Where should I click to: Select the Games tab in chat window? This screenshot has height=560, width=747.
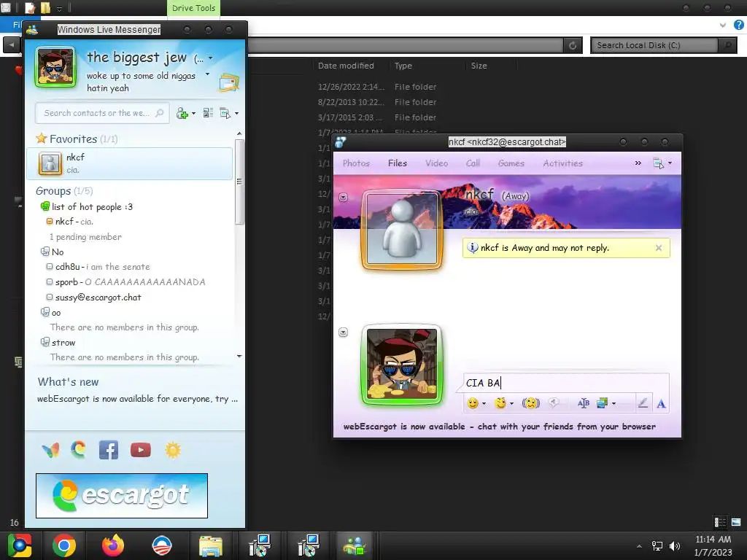click(511, 163)
